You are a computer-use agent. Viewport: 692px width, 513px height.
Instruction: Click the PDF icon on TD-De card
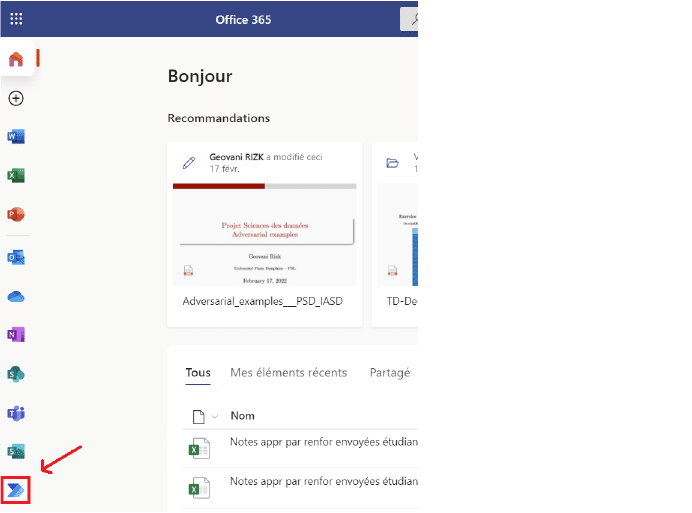click(392, 270)
